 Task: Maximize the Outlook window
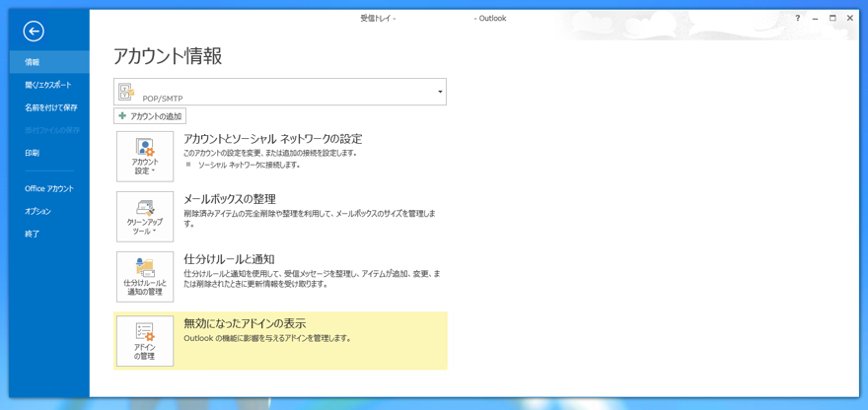(x=832, y=19)
